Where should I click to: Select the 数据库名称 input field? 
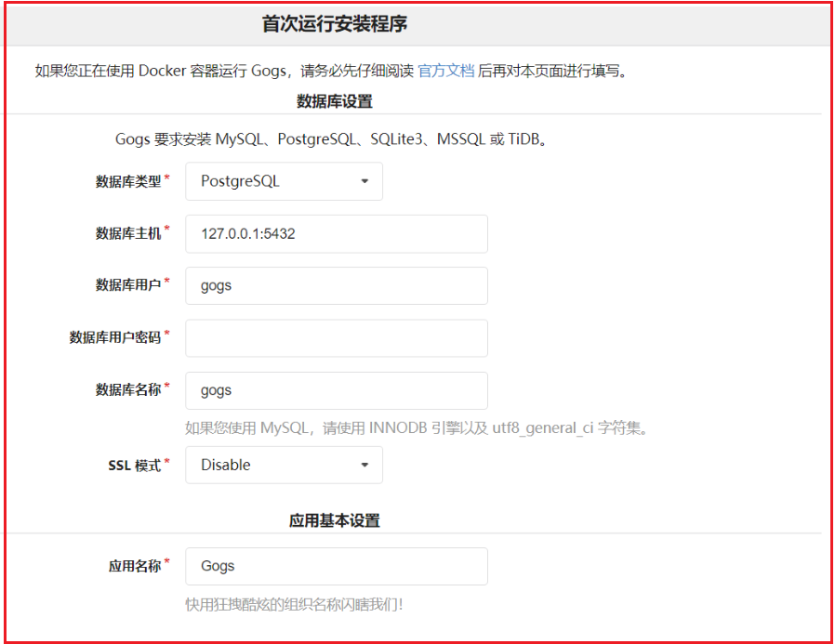337,390
